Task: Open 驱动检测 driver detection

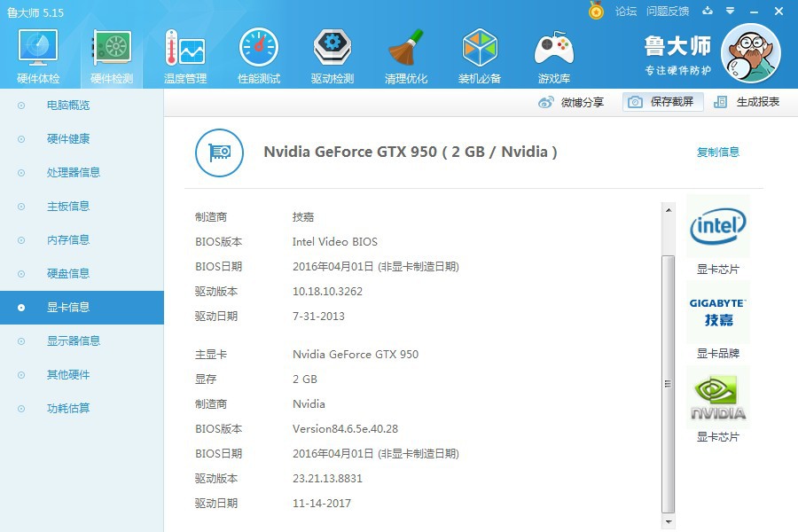Action: [332, 47]
